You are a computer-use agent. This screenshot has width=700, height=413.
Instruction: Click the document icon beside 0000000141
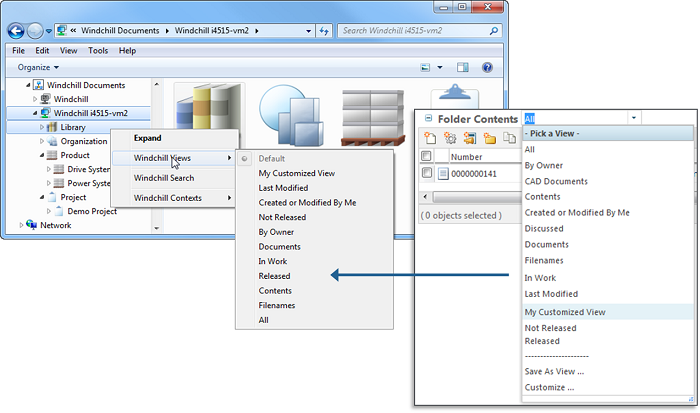[443, 173]
